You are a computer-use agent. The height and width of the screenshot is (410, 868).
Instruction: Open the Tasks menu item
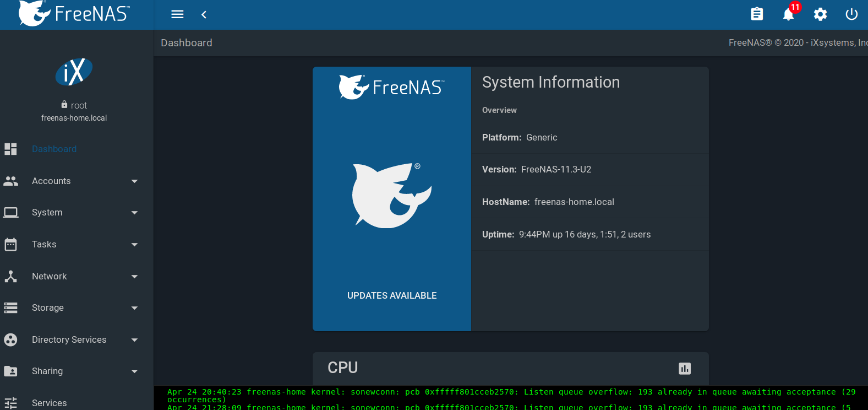point(44,244)
